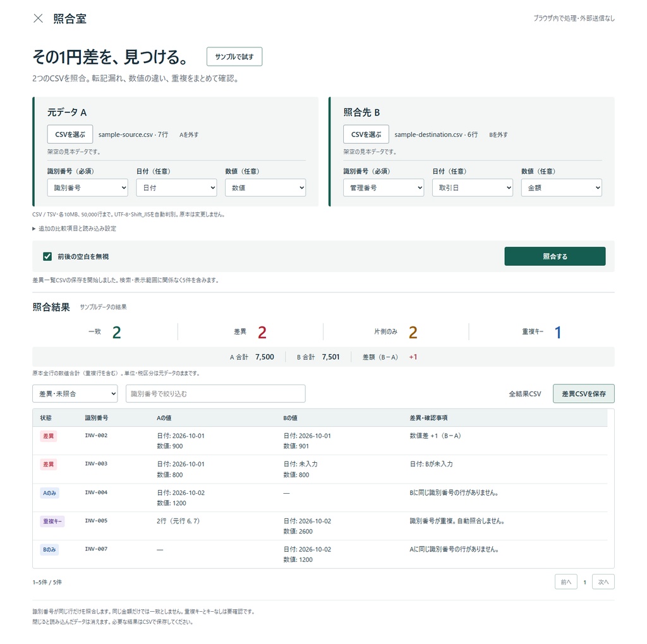Image resolution: width=647 pixels, height=644 pixels.
Task: Click the 差額 (B−A) value +1
Action: (x=413, y=357)
